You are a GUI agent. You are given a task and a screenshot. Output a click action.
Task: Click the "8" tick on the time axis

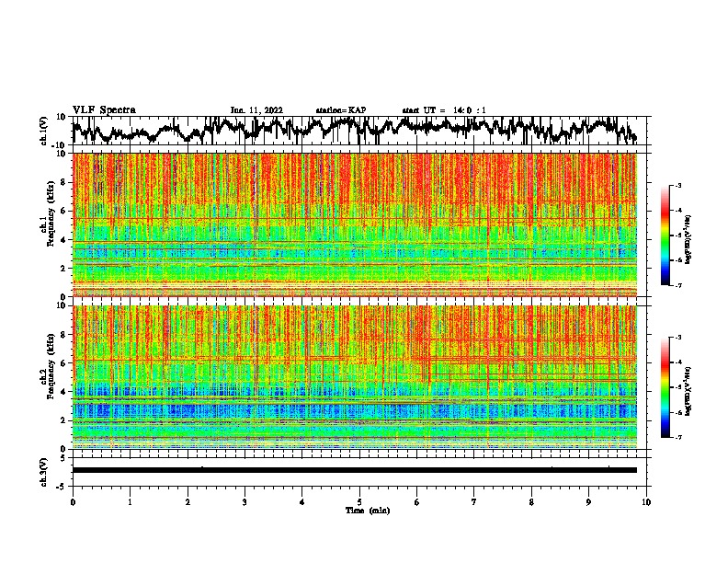pyautogui.click(x=531, y=502)
